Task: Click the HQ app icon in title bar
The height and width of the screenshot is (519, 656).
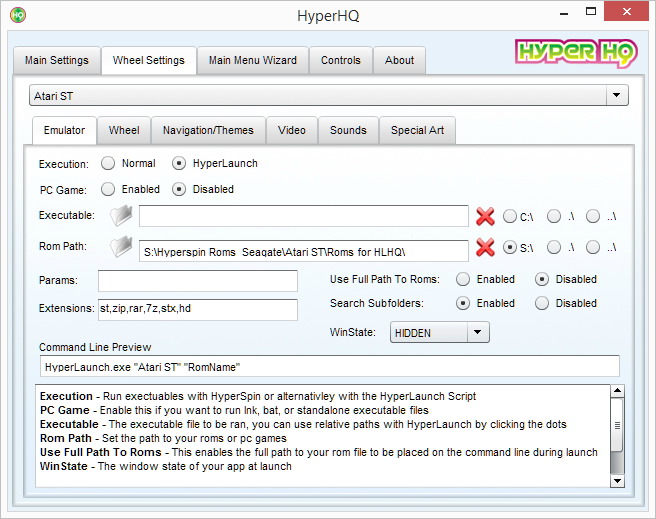Action: [x=17, y=15]
